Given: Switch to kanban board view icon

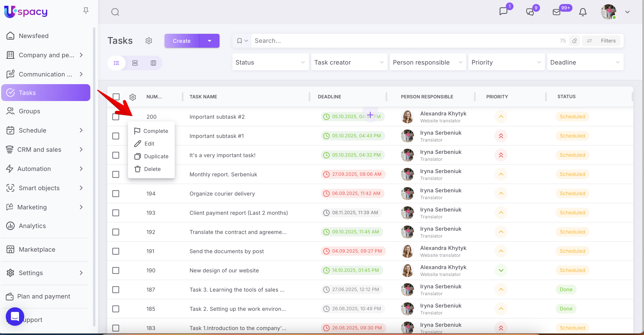Looking at the screenshot, I should pos(153,63).
